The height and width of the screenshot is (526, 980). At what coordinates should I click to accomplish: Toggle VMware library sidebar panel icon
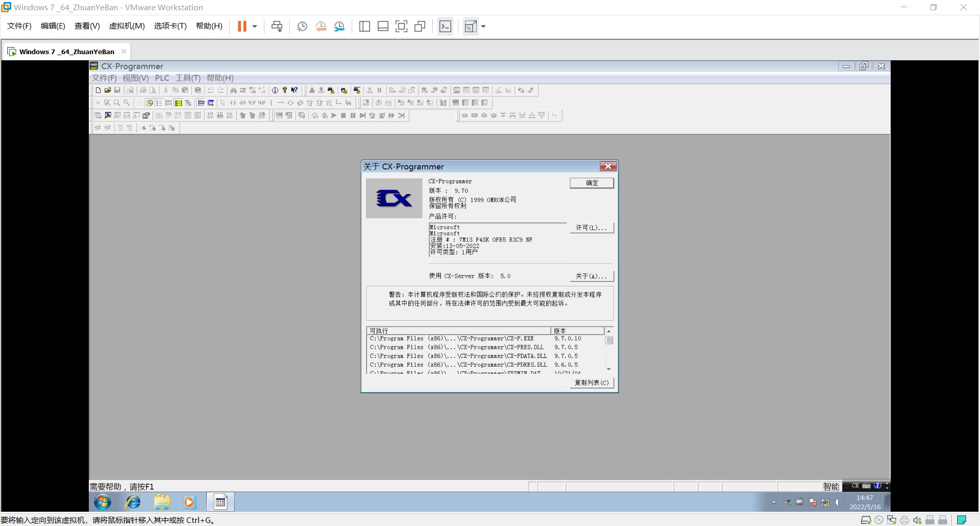(x=364, y=27)
